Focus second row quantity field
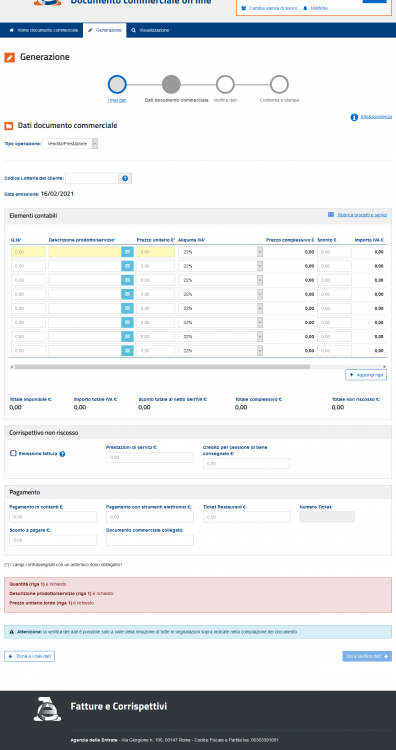This screenshot has height=750, width=396. pyautogui.click(x=28, y=266)
